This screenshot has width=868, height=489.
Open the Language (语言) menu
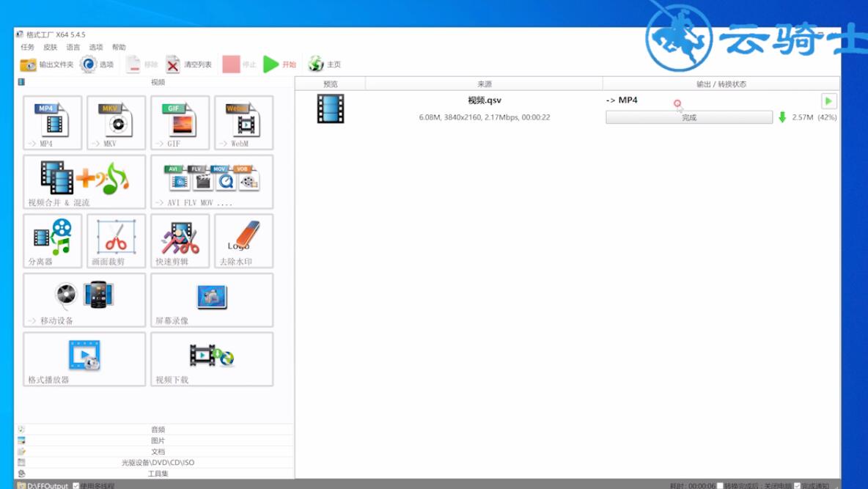(73, 47)
